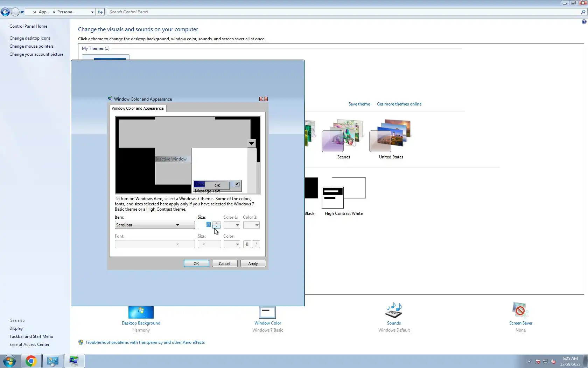Open the font Color swatch dropdown
The width and height of the screenshot is (588, 368).
coord(232,244)
